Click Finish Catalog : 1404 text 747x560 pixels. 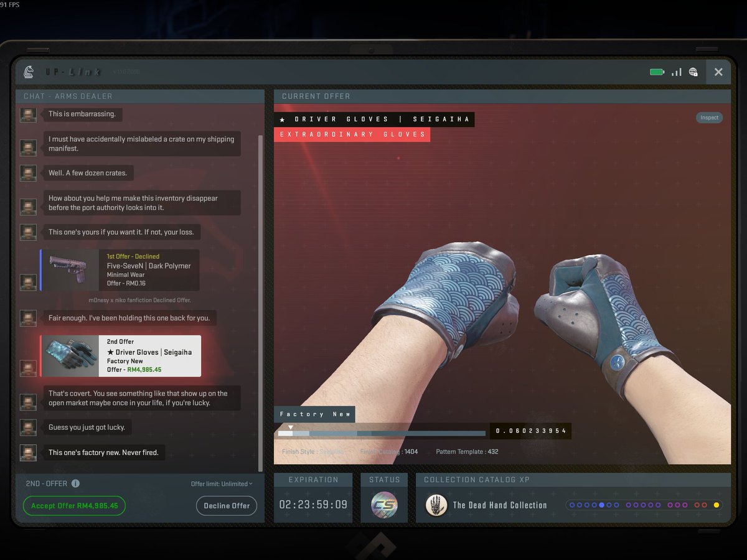point(389,452)
